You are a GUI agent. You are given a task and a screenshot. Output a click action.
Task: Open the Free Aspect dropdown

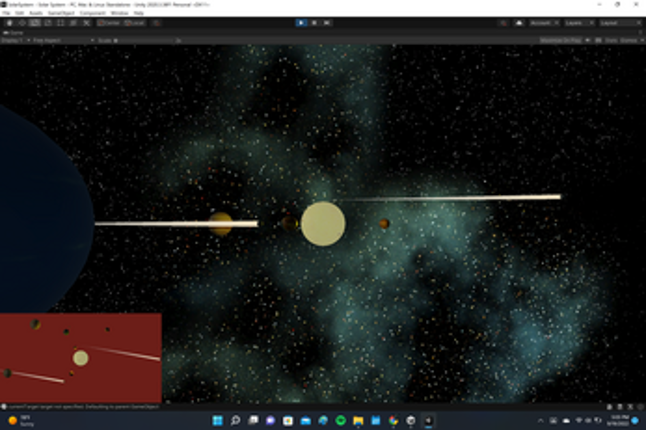(63, 40)
